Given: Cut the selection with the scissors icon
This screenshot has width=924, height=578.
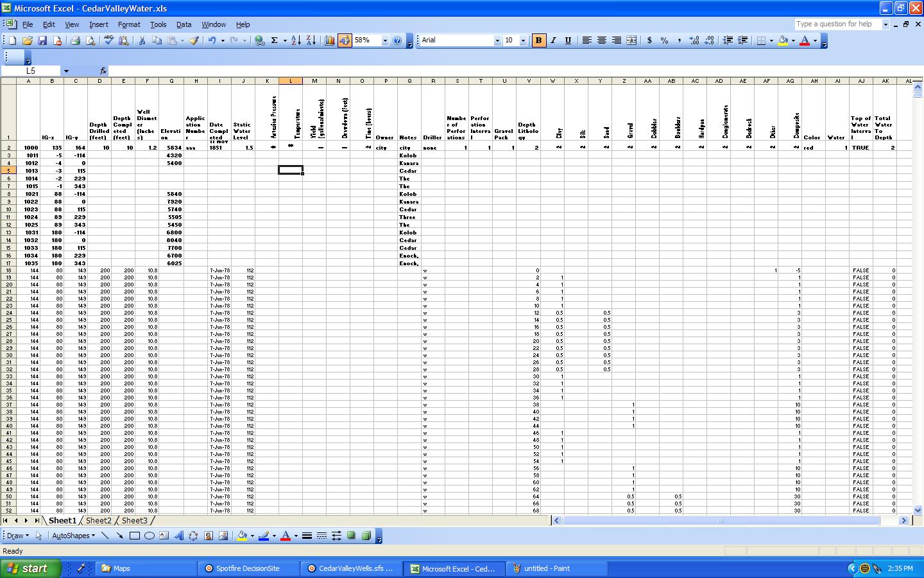Looking at the screenshot, I should click(x=142, y=40).
